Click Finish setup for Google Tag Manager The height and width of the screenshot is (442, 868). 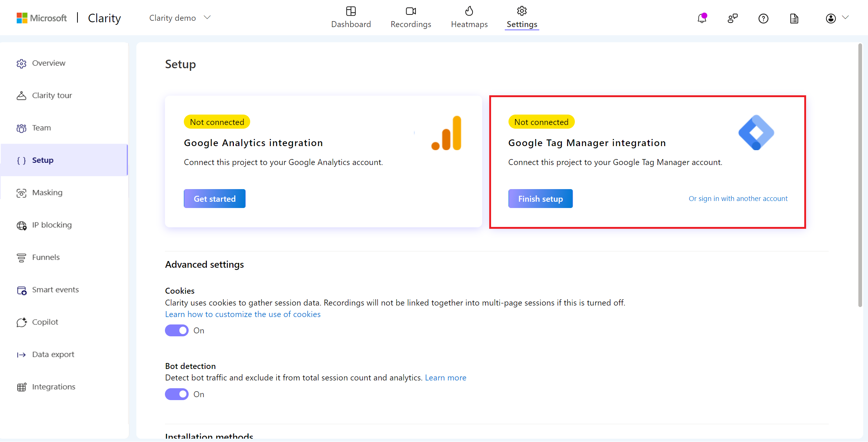pyautogui.click(x=540, y=198)
